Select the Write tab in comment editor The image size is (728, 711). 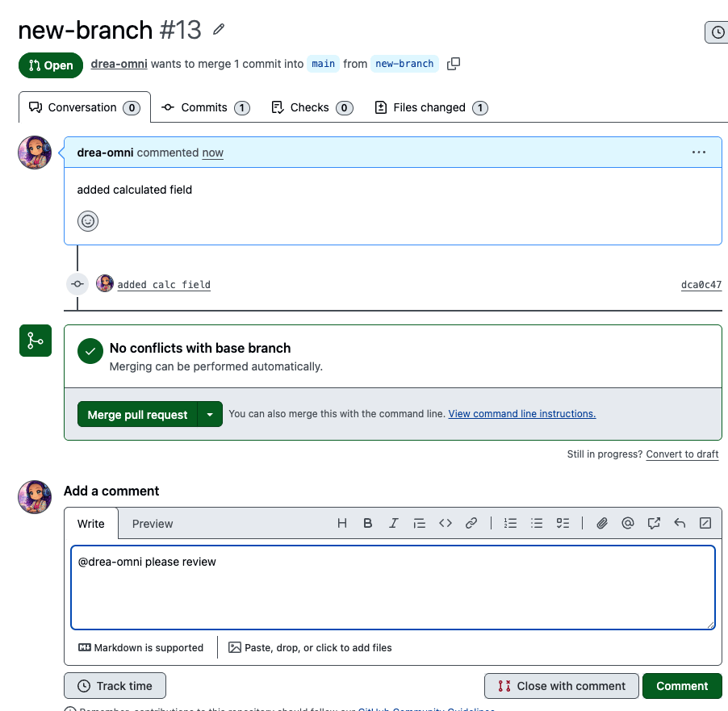[x=91, y=524]
